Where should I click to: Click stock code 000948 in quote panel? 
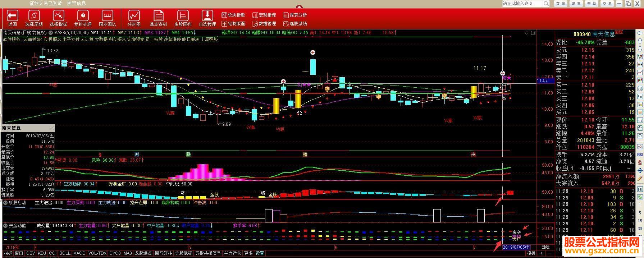[x=582, y=34]
